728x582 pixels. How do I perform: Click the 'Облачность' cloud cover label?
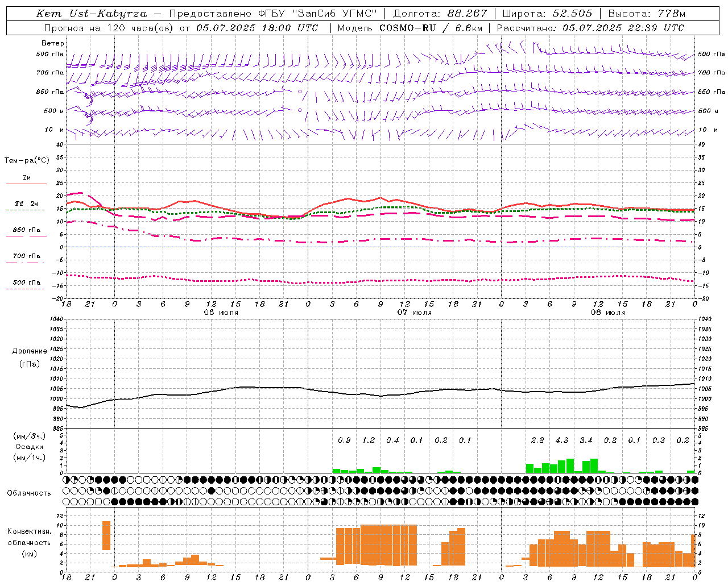tap(29, 493)
